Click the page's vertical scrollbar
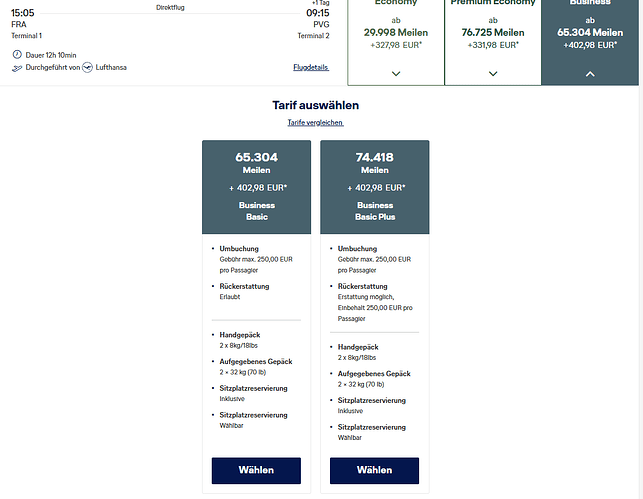 [x=641, y=249]
